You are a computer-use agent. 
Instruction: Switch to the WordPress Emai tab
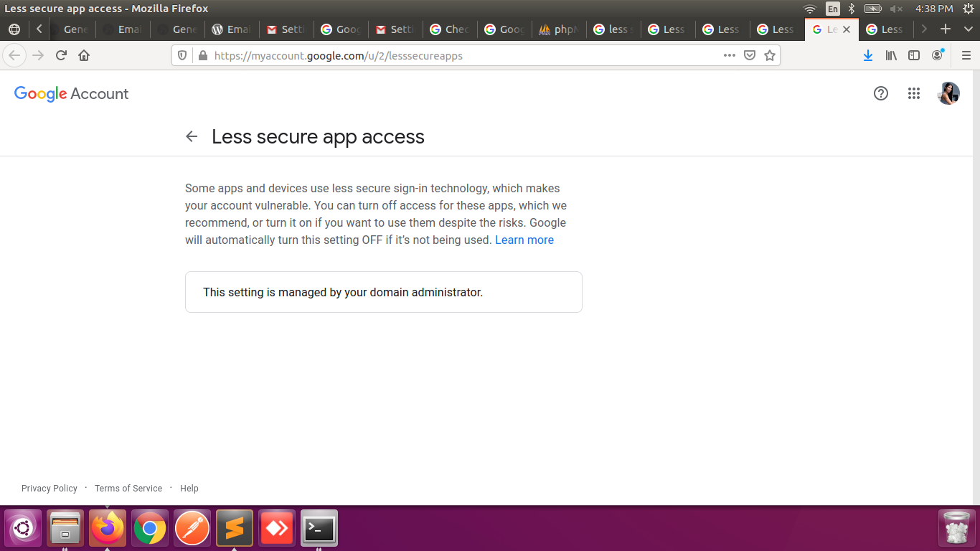230,29
